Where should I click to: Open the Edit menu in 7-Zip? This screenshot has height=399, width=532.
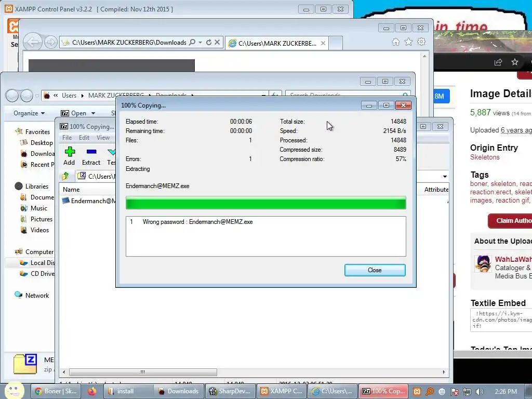click(84, 137)
